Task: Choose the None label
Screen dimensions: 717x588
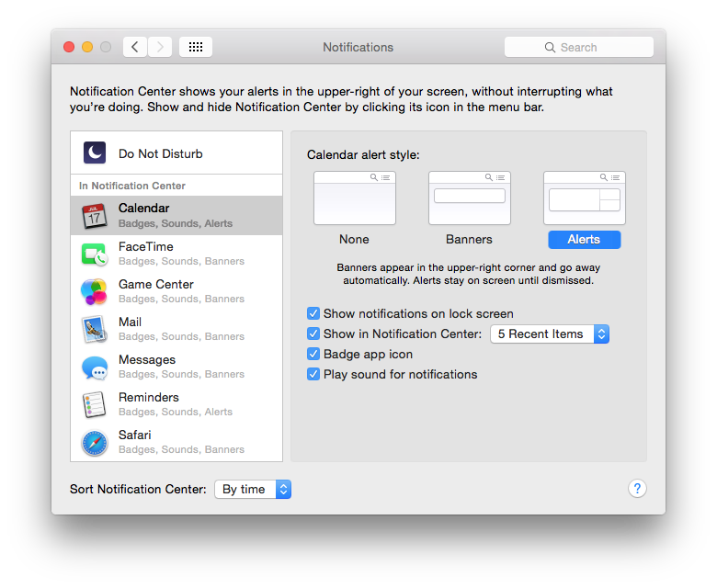Action: pyautogui.click(x=354, y=240)
